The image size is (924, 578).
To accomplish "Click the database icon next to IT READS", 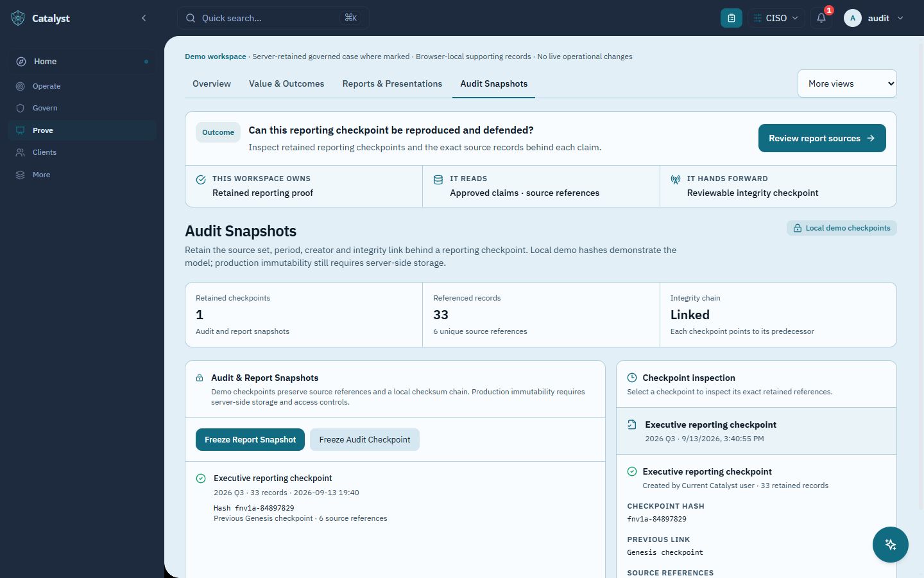I will (438, 180).
